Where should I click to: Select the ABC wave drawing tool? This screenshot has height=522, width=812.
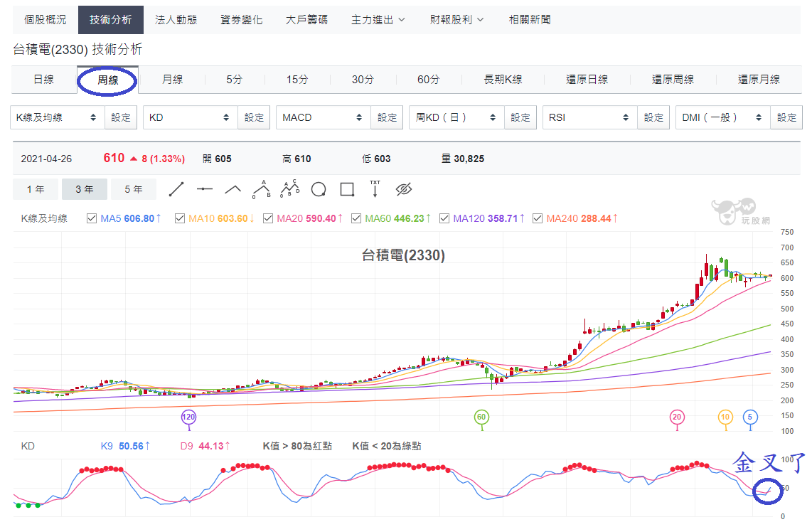click(262, 190)
